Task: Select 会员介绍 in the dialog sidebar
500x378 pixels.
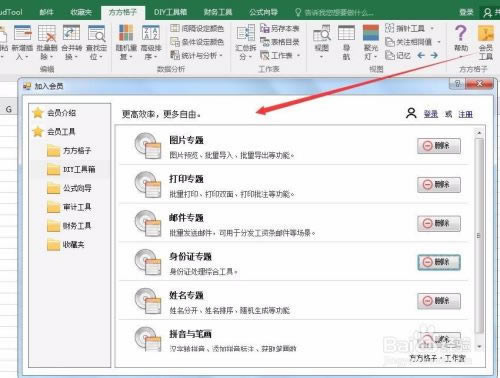Action: (x=55, y=113)
